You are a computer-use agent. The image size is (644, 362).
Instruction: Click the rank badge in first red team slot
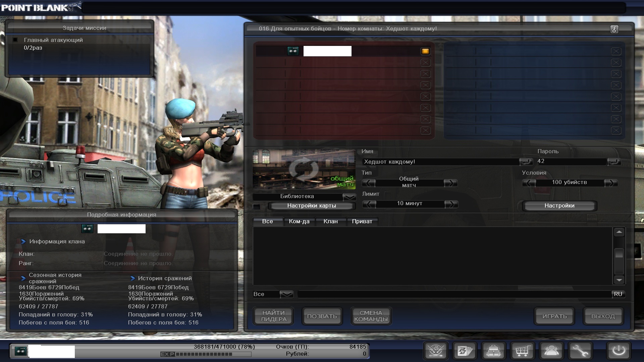tap(293, 51)
